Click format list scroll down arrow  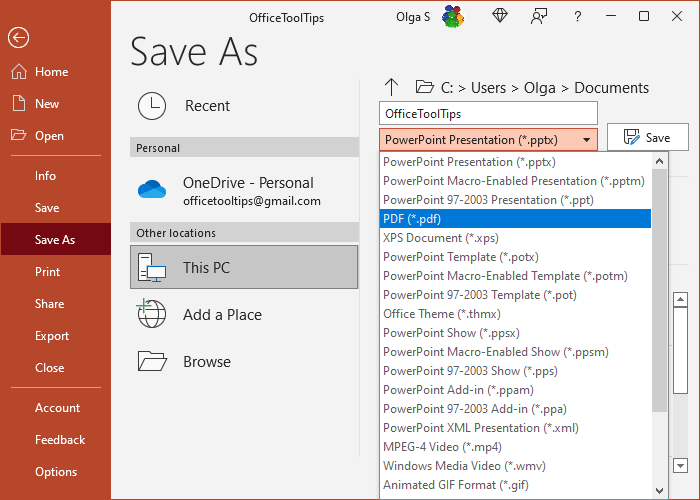click(659, 490)
